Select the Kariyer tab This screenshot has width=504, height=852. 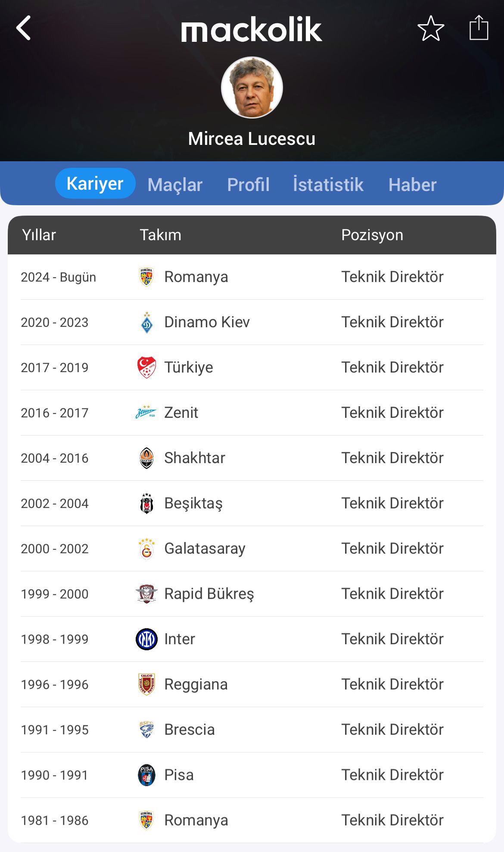95,184
